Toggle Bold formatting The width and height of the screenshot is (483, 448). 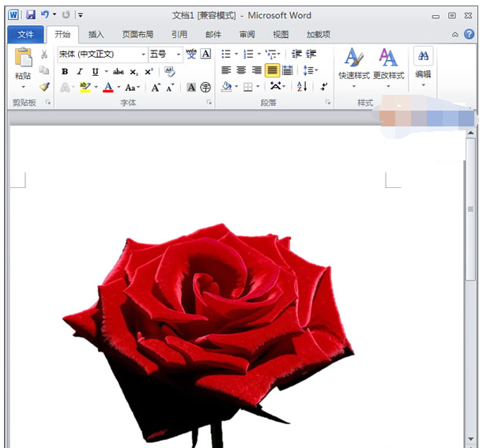[x=65, y=71]
